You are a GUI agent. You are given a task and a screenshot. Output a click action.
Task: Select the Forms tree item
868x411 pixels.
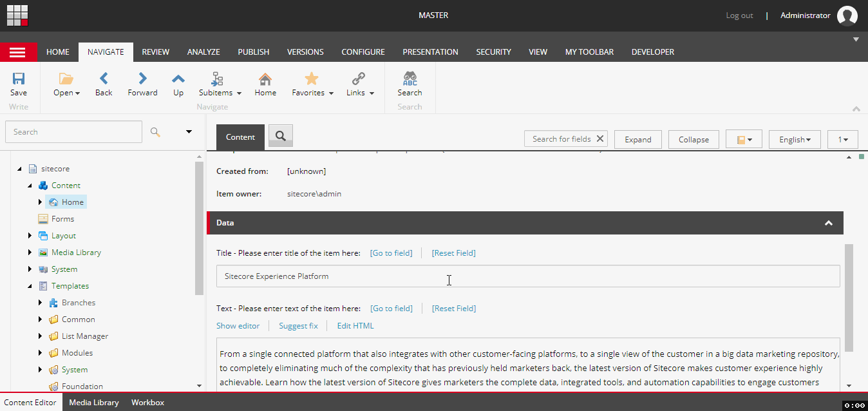tap(56, 219)
